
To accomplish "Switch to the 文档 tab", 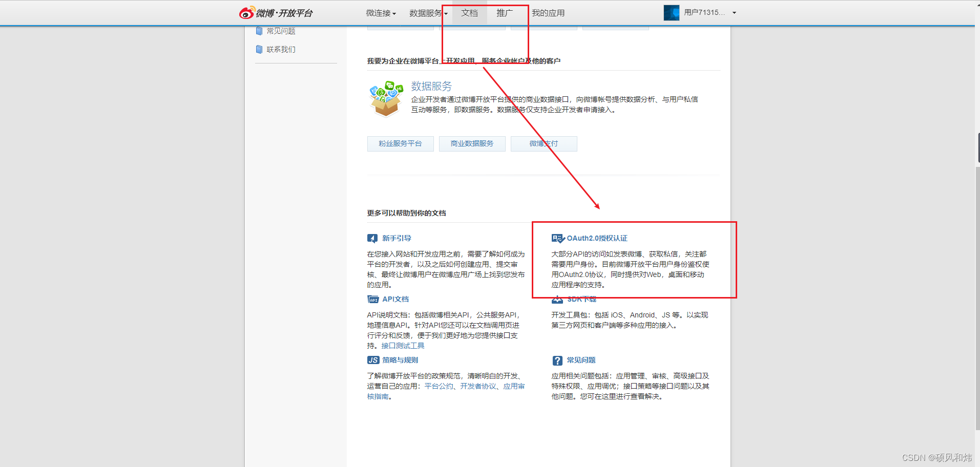I will [469, 13].
